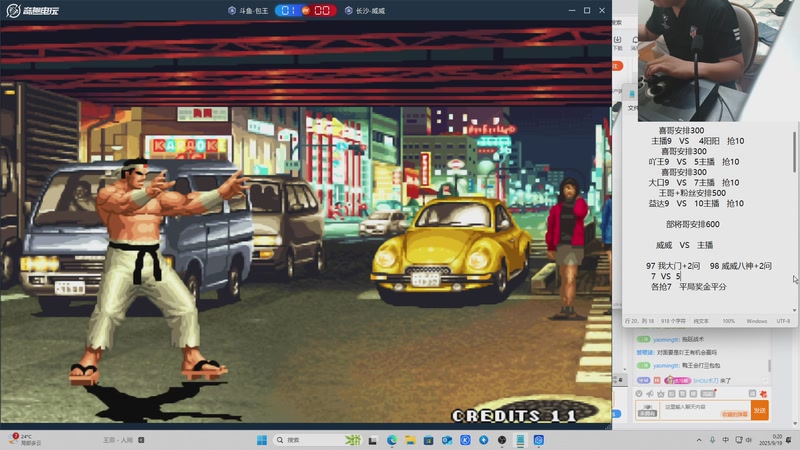The height and width of the screenshot is (450, 800).
Task: Click the chat message input field
Action: [705, 410]
